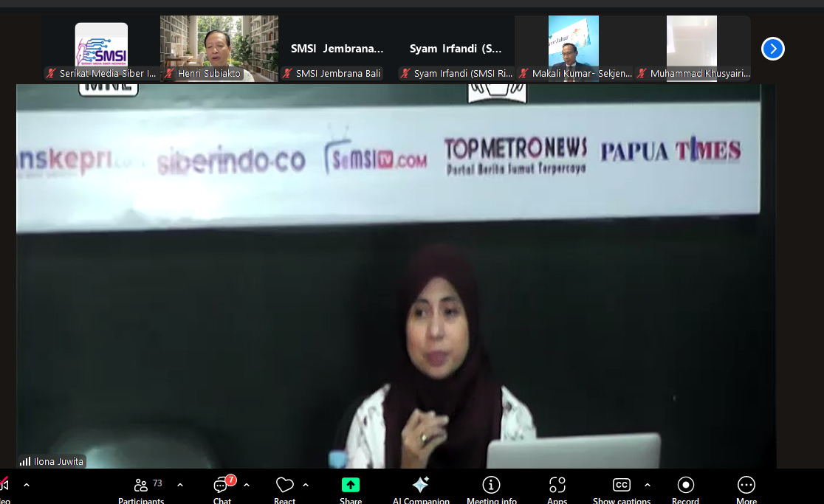This screenshot has height=504, width=824.
Task: Expand the video options arrow
Action: click(x=27, y=485)
